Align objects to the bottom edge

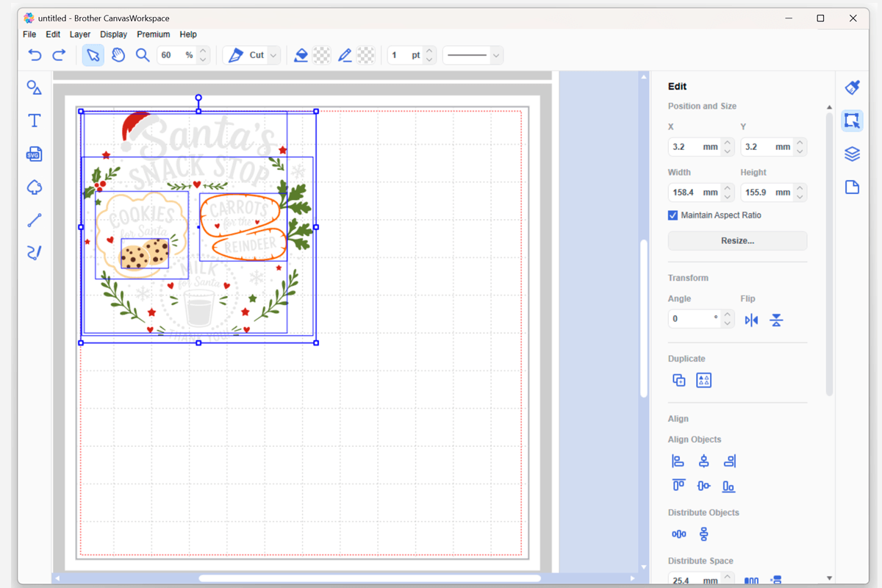click(728, 486)
